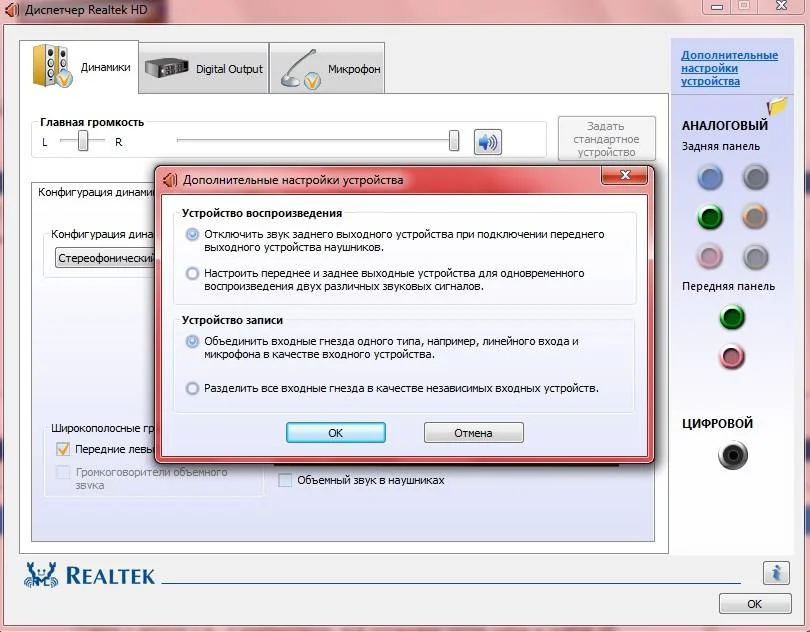
Task: Switch to the Динамики tab
Action: click(x=80, y=67)
